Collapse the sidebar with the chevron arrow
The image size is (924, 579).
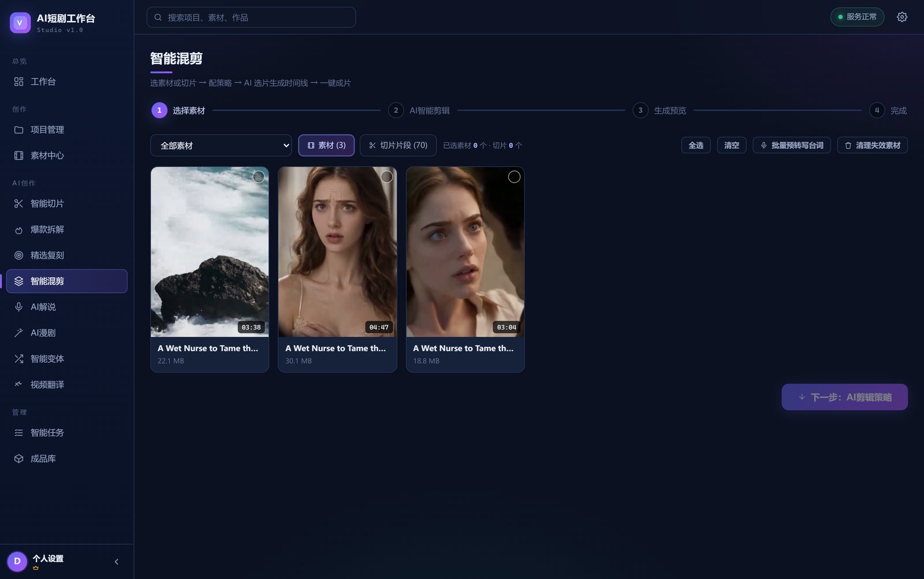[117, 562]
